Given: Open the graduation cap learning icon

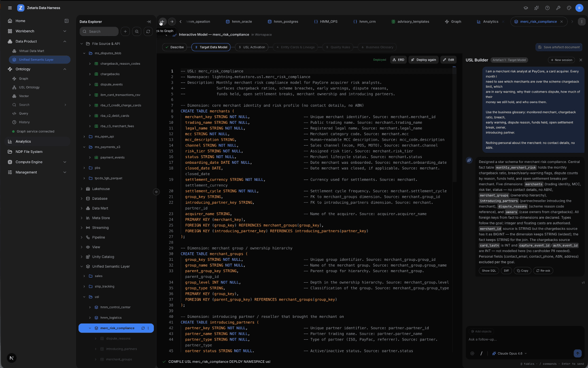Looking at the screenshot, I should click(x=526, y=8).
